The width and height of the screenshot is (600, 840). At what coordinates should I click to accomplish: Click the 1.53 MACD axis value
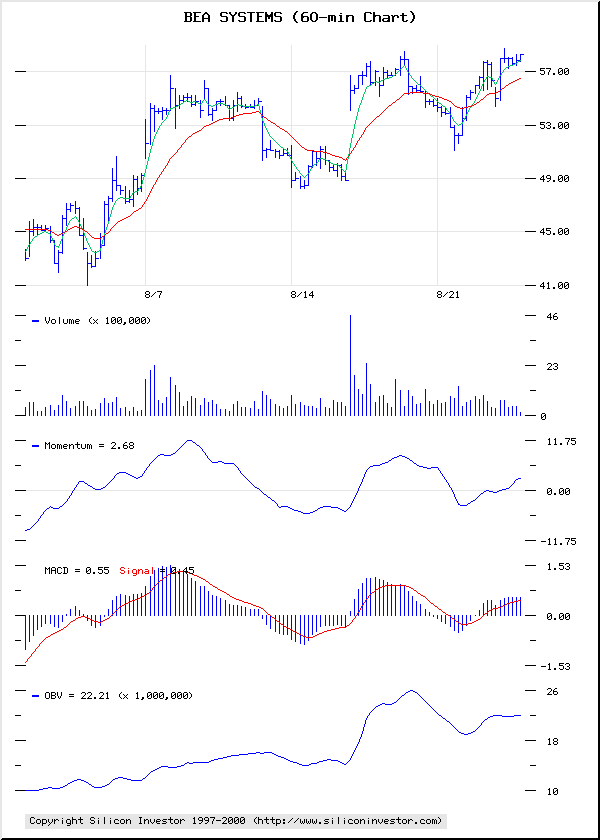(x=559, y=566)
